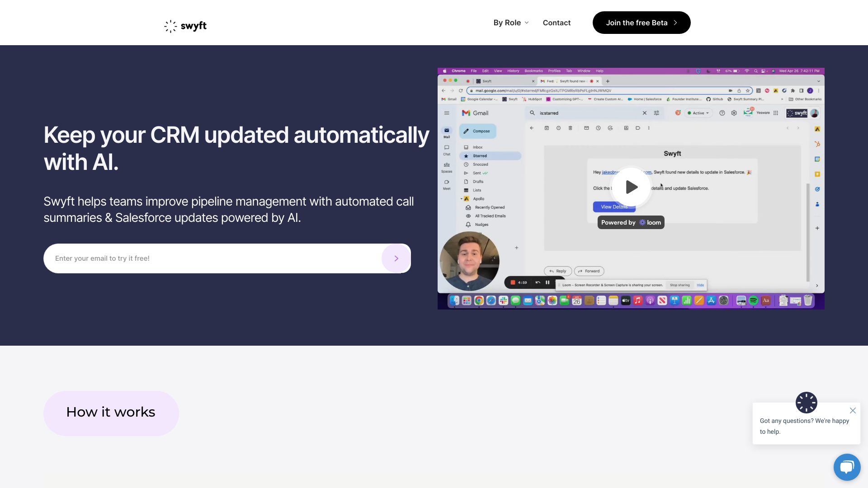The height and width of the screenshot is (488, 868).
Task: Click the Swyft star/sparkle logo icon
Action: click(170, 26)
